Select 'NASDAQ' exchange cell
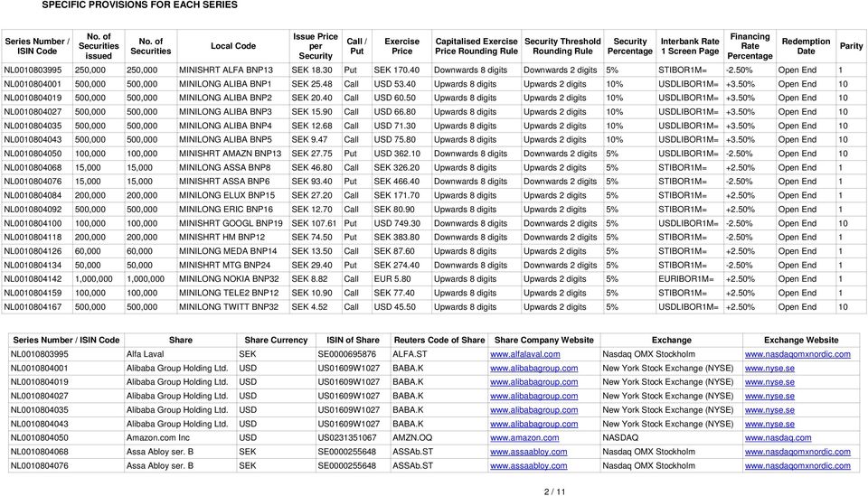This screenshot has height=496, width=868. (620, 438)
